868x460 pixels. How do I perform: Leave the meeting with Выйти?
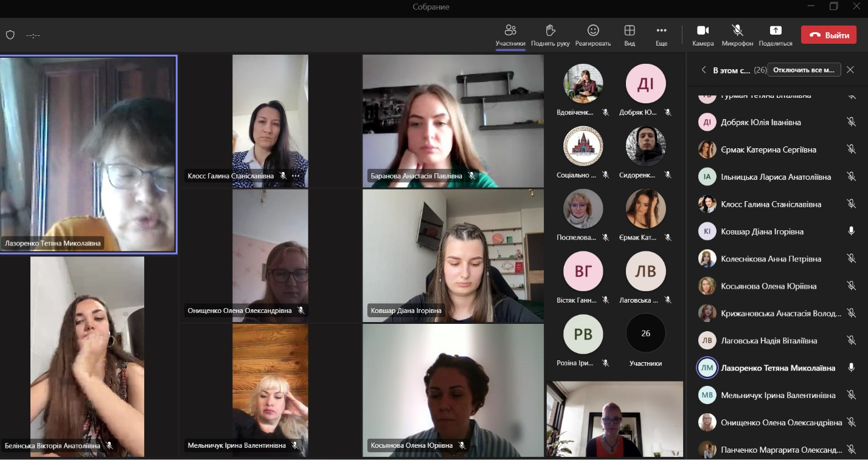[828, 35]
